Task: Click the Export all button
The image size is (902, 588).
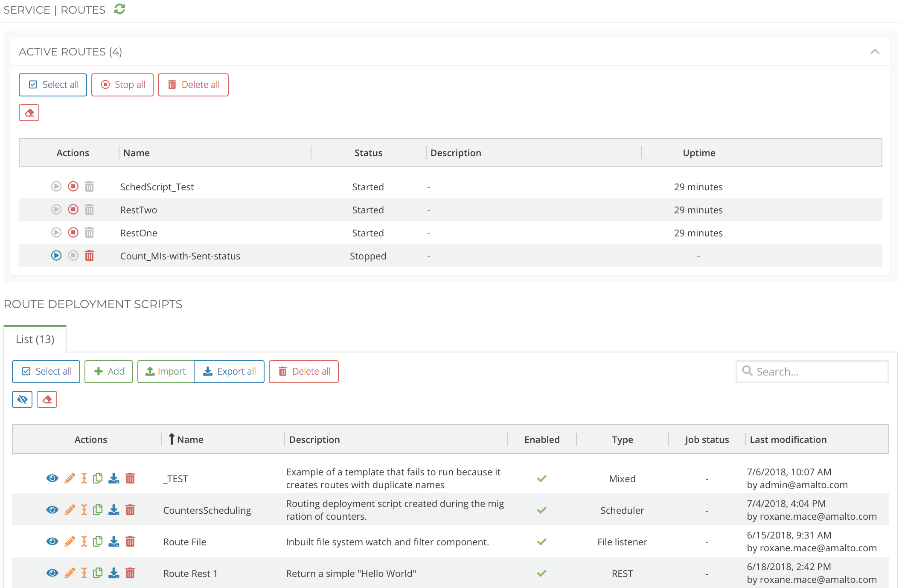Action: pos(230,371)
